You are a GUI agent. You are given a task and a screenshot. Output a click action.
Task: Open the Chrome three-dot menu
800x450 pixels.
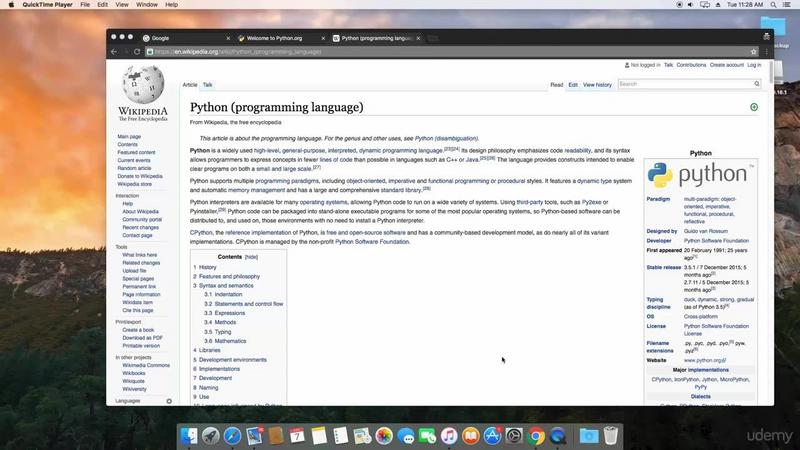click(766, 52)
